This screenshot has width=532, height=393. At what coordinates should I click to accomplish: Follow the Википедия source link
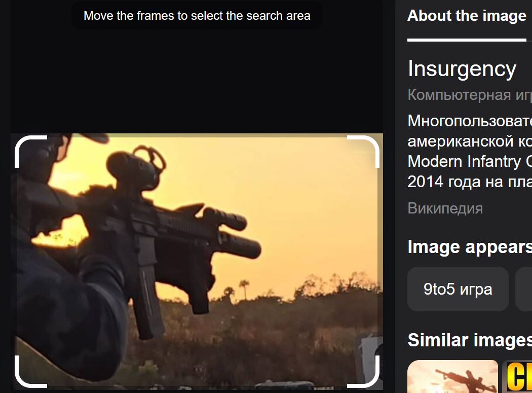pyautogui.click(x=445, y=208)
